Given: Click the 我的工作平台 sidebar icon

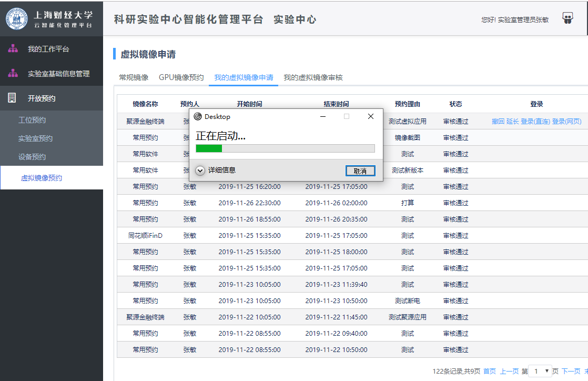Looking at the screenshot, I should coord(13,49).
